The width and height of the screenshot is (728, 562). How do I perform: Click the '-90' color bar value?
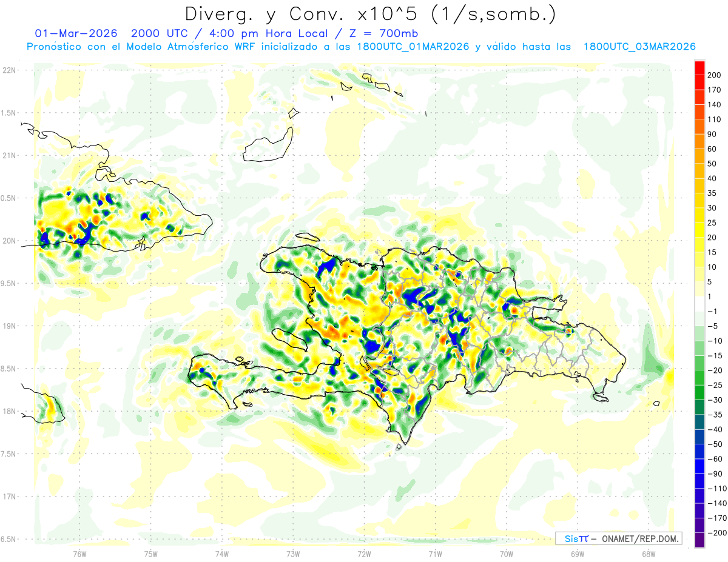pyautogui.click(x=714, y=474)
